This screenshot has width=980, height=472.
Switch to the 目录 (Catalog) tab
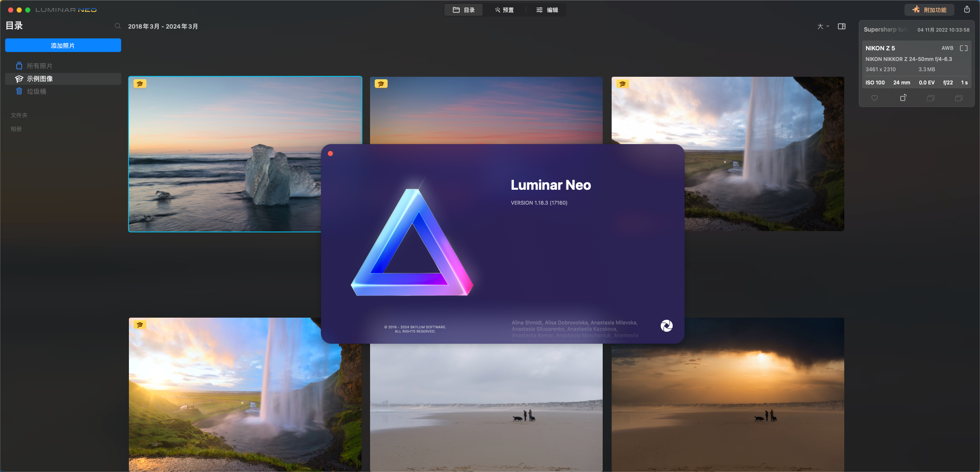point(464,10)
